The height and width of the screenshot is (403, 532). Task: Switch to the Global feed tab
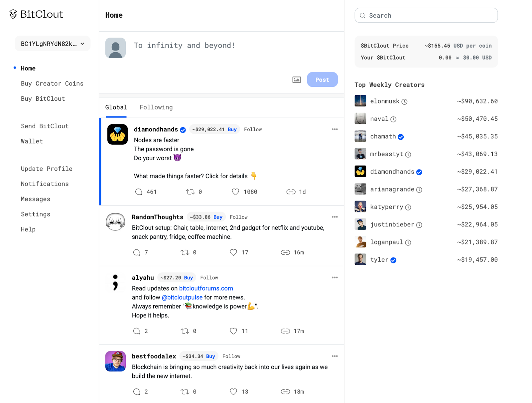116,107
